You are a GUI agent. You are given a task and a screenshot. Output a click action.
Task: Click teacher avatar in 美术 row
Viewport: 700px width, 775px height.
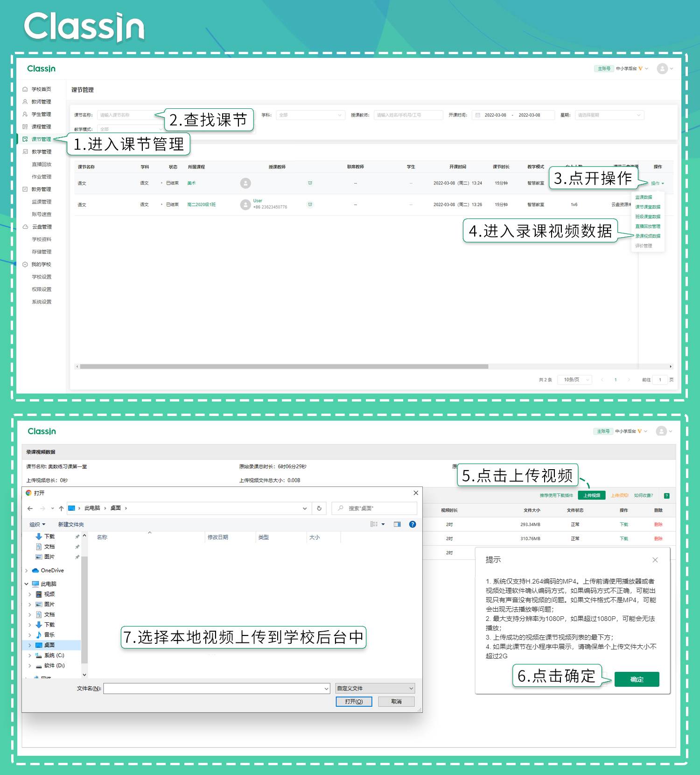(245, 183)
